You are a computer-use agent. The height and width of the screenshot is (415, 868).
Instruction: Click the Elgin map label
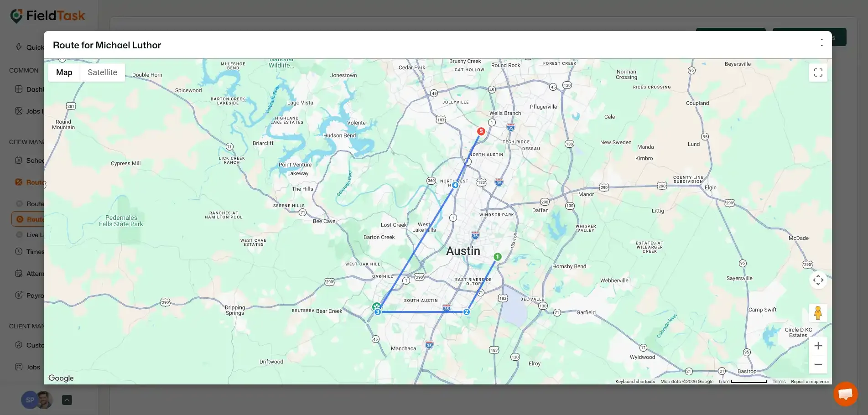tap(711, 187)
